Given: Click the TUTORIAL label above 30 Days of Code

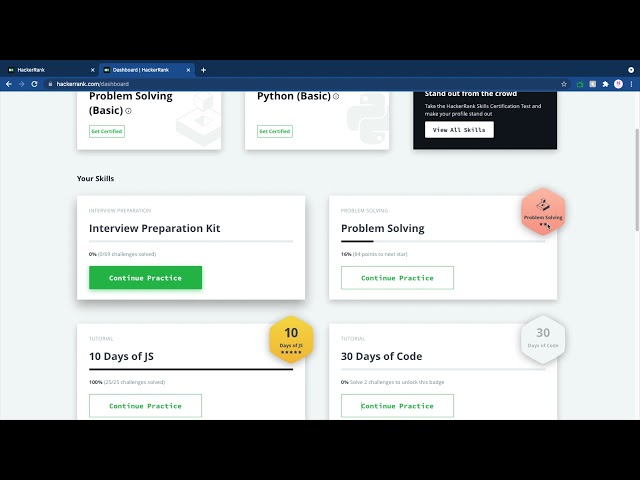Looking at the screenshot, I should tap(353, 339).
